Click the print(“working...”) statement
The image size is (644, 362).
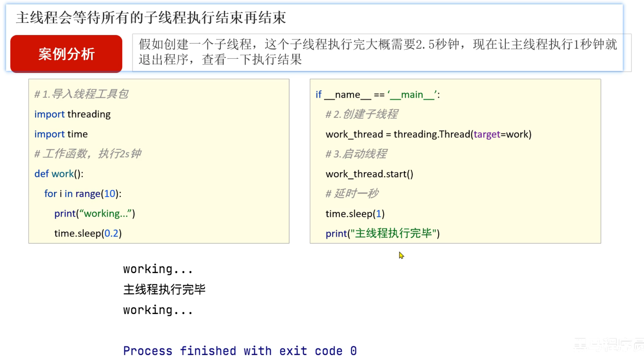click(x=94, y=213)
